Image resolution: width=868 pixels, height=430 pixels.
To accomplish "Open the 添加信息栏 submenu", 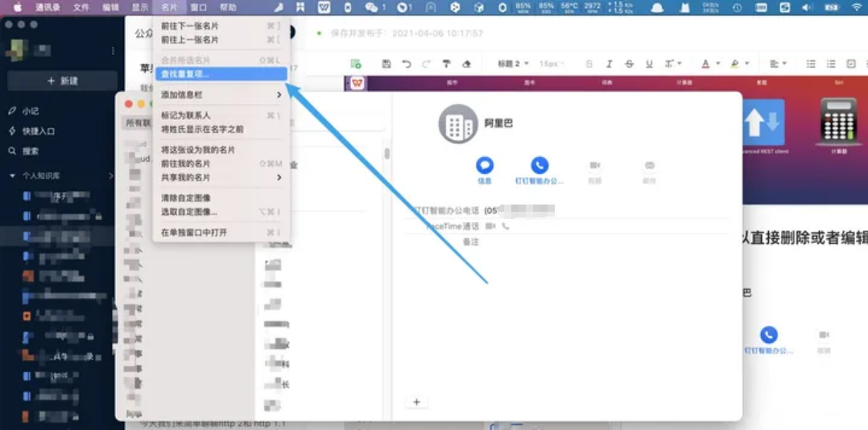I will 221,95.
